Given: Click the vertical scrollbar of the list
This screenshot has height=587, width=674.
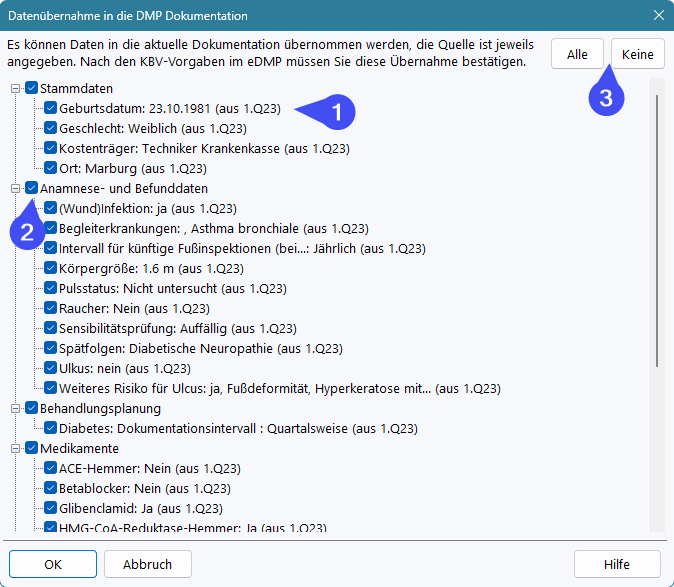Looking at the screenshot, I should click(657, 230).
